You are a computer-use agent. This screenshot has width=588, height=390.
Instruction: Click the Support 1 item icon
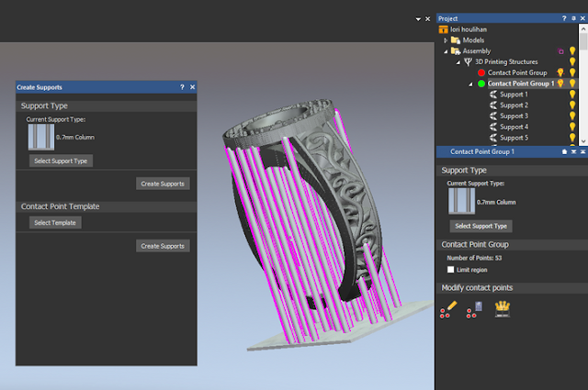pos(493,95)
